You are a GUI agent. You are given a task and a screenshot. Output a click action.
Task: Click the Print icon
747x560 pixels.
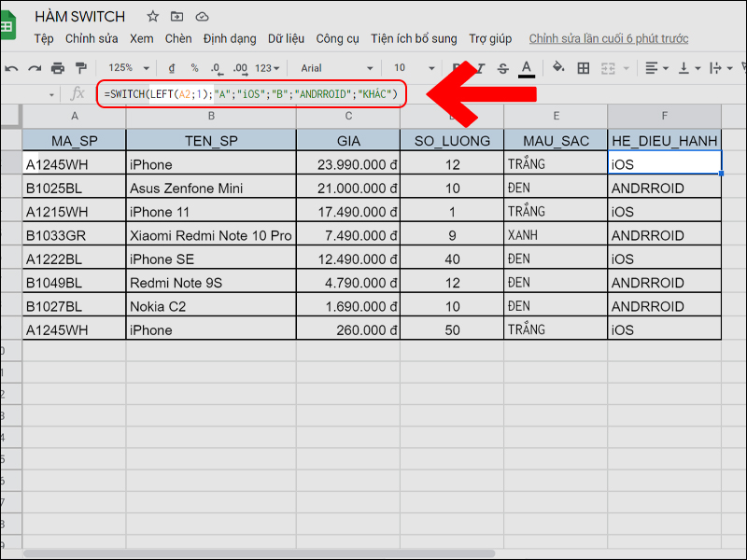coord(58,68)
